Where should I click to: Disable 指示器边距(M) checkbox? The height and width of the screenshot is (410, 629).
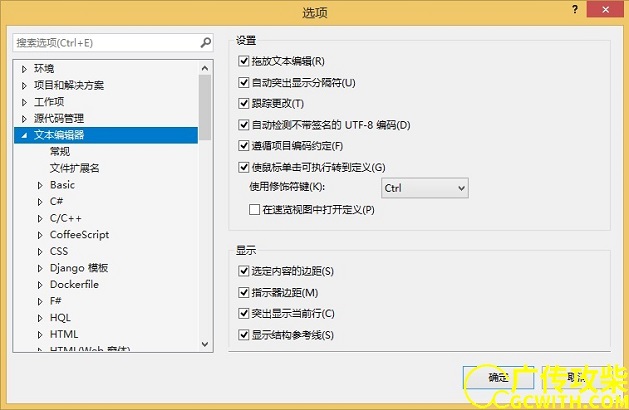(x=243, y=292)
